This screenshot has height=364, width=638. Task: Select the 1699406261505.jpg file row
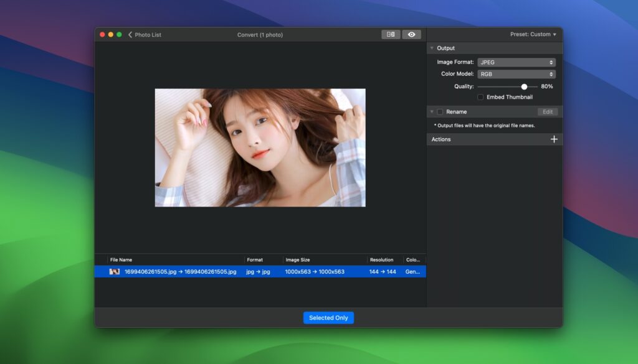point(262,271)
